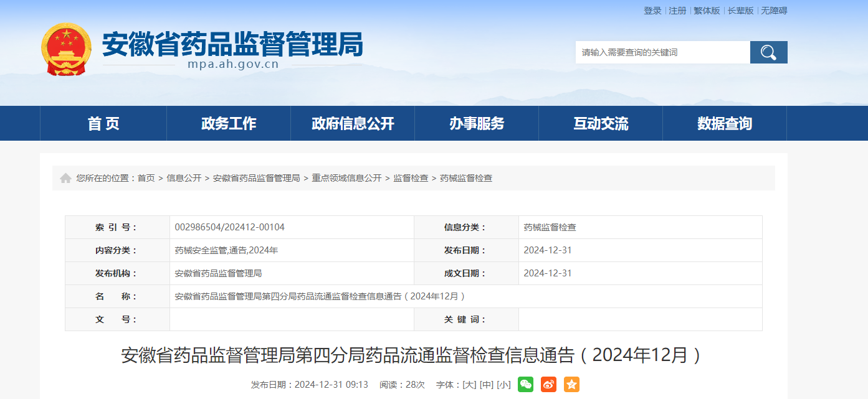
Task: Click the 文号 label cell
Action: [117, 319]
